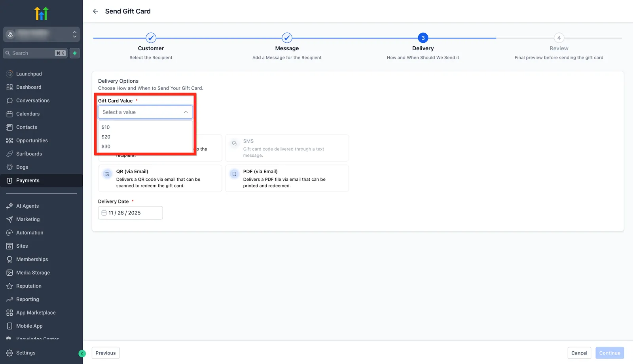Click the Dogs icon in the sidebar
This screenshot has height=364, width=633.
click(x=9, y=167)
